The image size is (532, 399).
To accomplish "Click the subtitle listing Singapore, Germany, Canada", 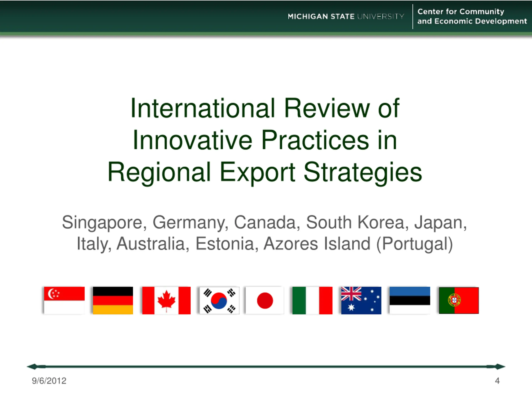I will coord(265,222).
